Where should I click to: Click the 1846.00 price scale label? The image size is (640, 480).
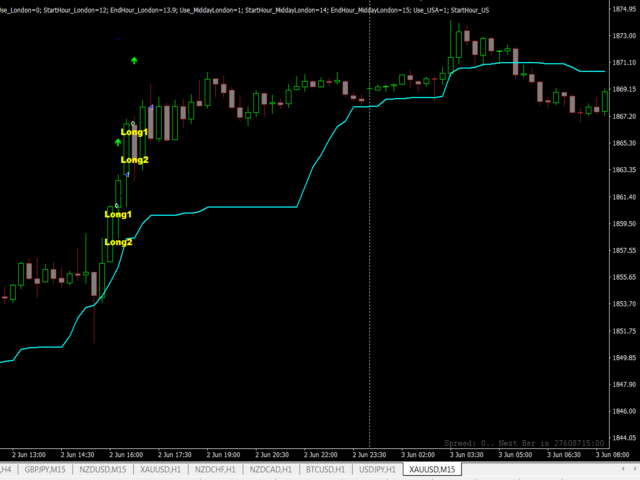(x=624, y=411)
